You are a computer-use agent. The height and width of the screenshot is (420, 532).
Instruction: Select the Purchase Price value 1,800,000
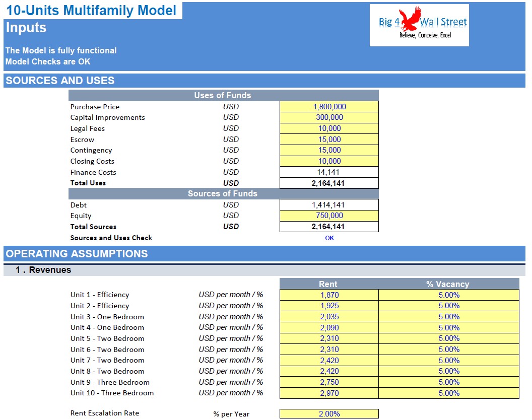(x=329, y=107)
